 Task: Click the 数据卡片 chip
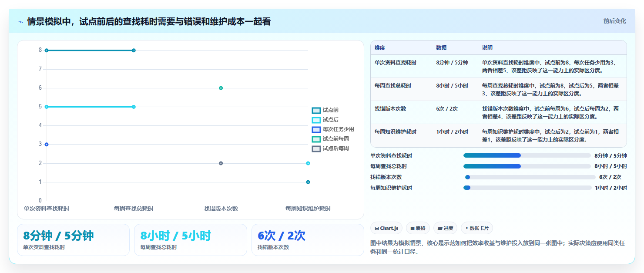477,228
